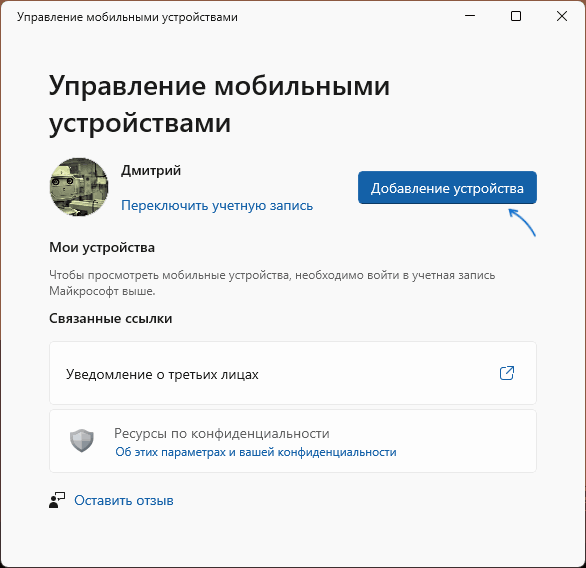The image size is (586, 568).
Task: Open Переключить учетную запись link
Action: point(217,206)
